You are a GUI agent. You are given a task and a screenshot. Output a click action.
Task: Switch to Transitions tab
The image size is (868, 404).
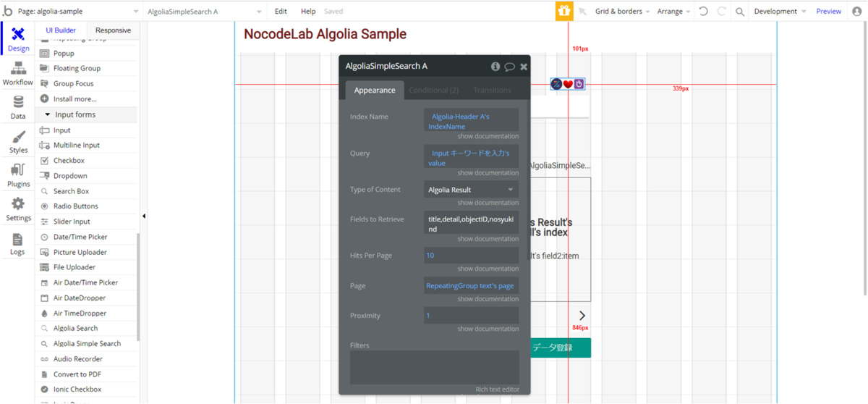coord(492,91)
